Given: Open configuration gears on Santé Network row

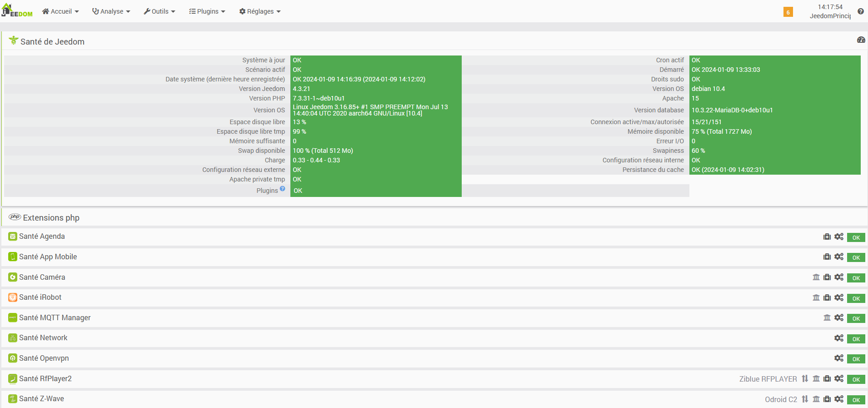Looking at the screenshot, I should [839, 338].
